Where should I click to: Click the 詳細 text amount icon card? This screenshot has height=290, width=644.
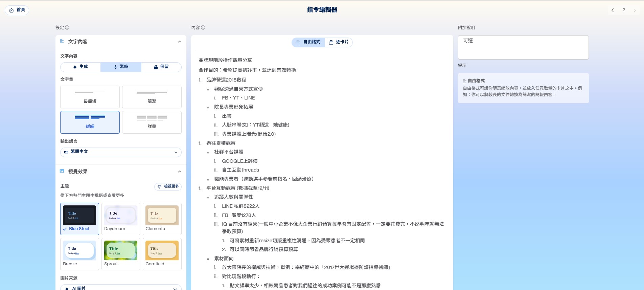coord(90,122)
